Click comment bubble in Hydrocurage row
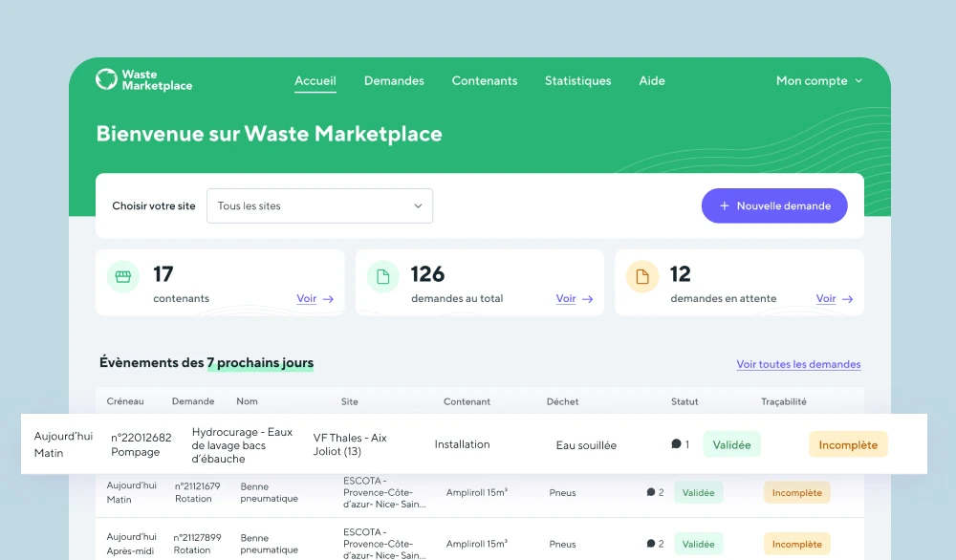Viewport: 956px width, 560px height. coord(676,443)
